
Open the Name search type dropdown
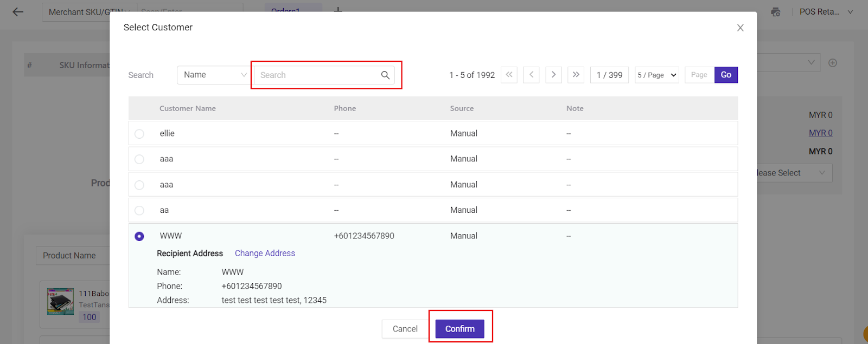(213, 75)
